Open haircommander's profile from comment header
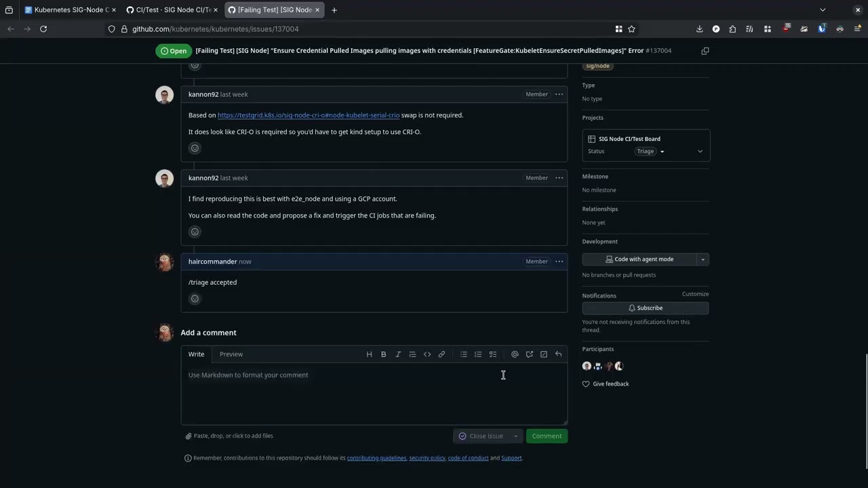Screen dimensions: 868x488 click(212, 262)
